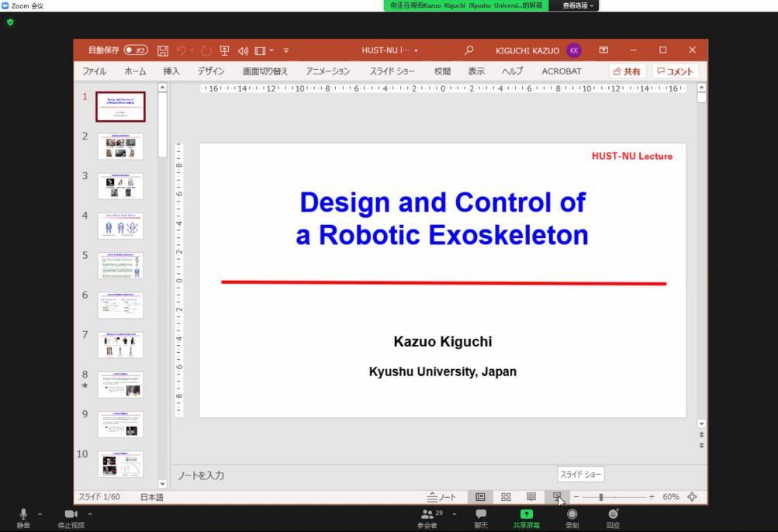Open Zoom chat panel
The width and height of the screenshot is (778, 532).
(481, 518)
